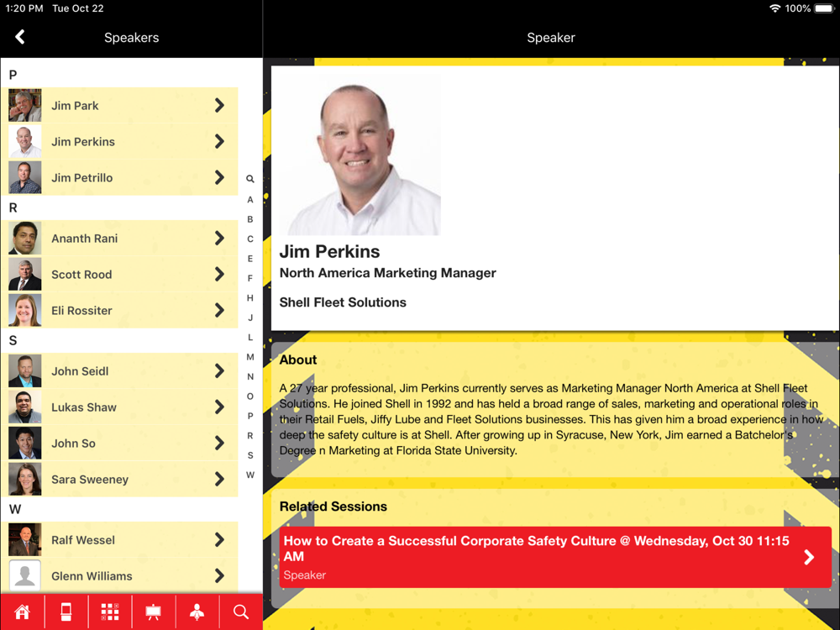Tap the phone icon in bottom bar

(x=66, y=612)
